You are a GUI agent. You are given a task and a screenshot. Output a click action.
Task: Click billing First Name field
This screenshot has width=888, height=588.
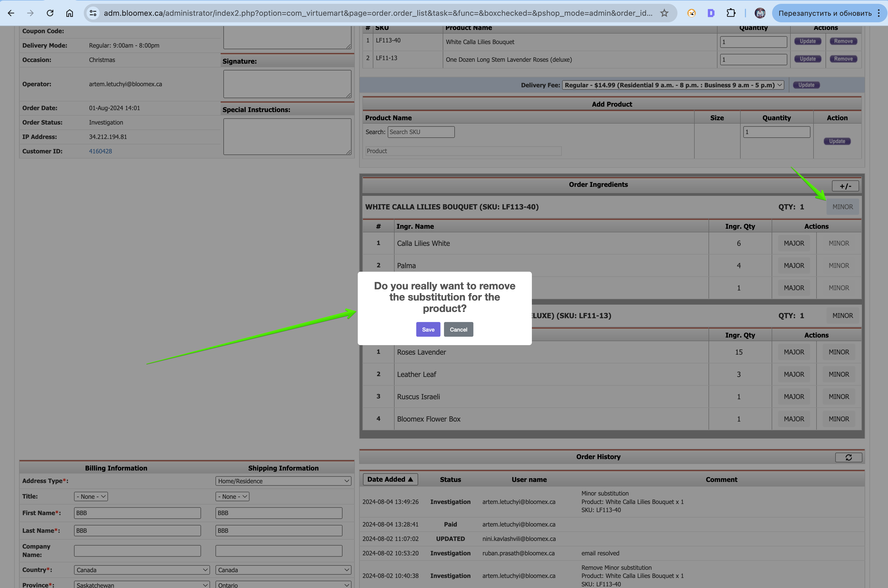(x=137, y=513)
